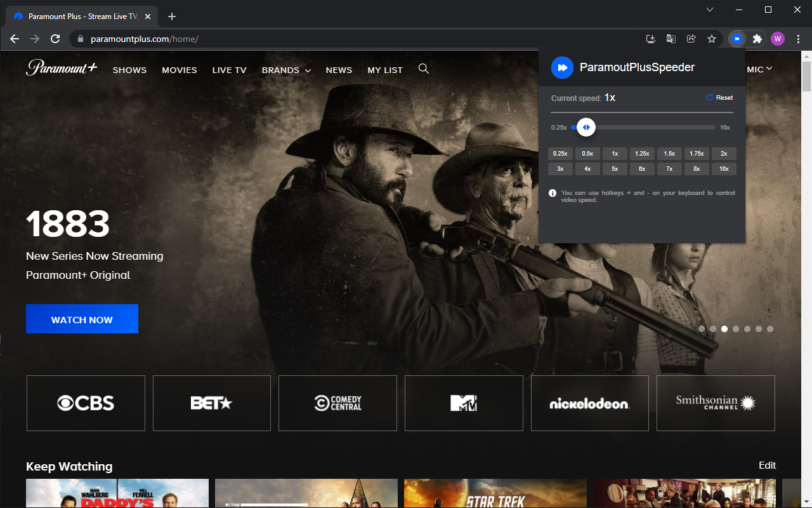Image resolution: width=812 pixels, height=508 pixels.
Task: Open the Chrome profile avatar W
Action: [778, 39]
